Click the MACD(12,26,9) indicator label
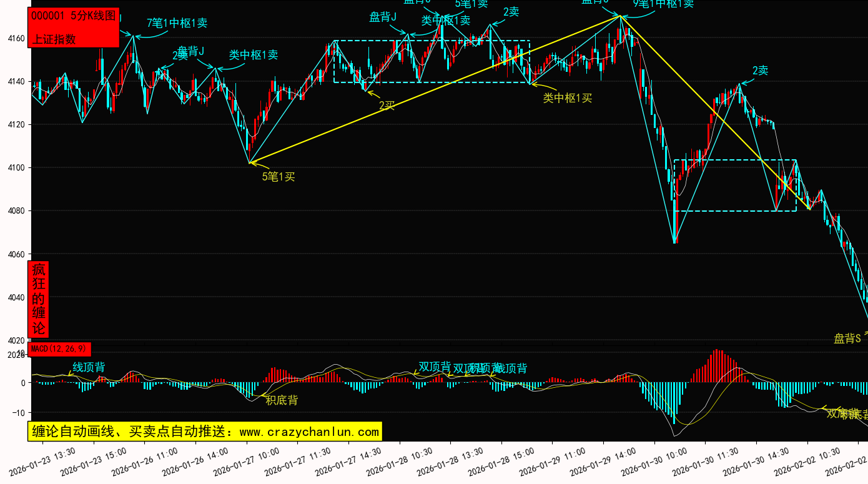 (x=59, y=348)
